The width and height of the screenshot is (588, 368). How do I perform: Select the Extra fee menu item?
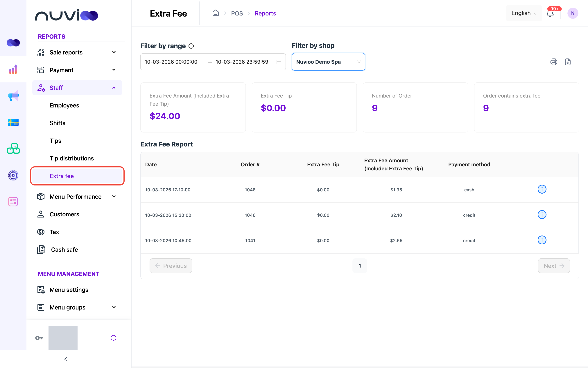[x=77, y=176]
